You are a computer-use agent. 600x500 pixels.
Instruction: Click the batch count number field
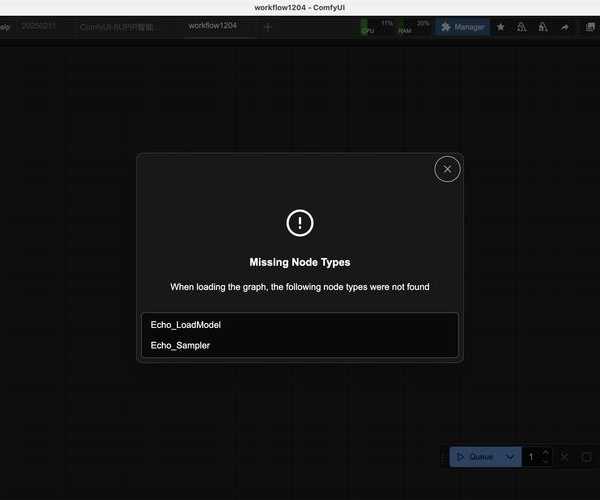click(532, 457)
